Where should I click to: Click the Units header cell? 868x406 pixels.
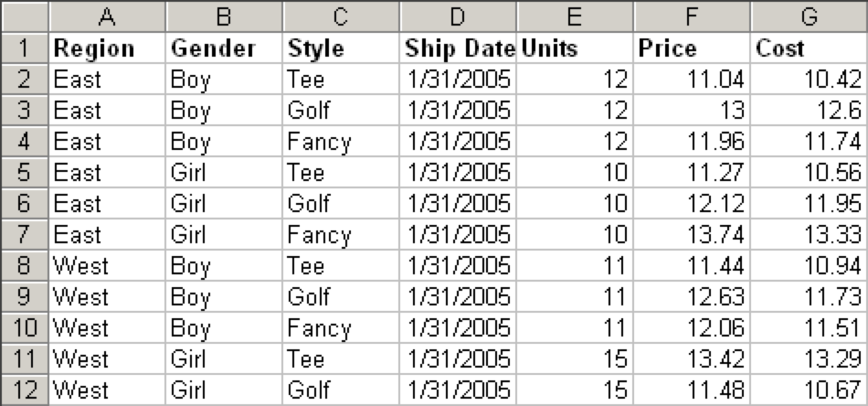pos(575,48)
